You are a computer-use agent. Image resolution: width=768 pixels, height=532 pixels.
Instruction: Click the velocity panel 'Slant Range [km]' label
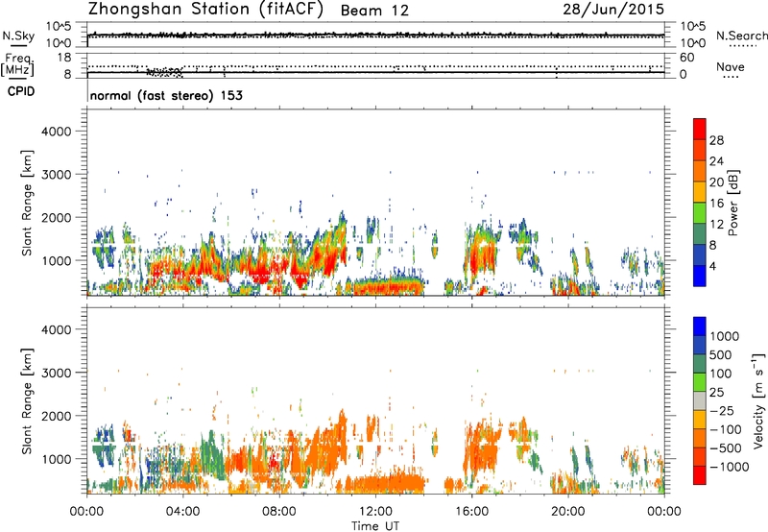(27, 401)
